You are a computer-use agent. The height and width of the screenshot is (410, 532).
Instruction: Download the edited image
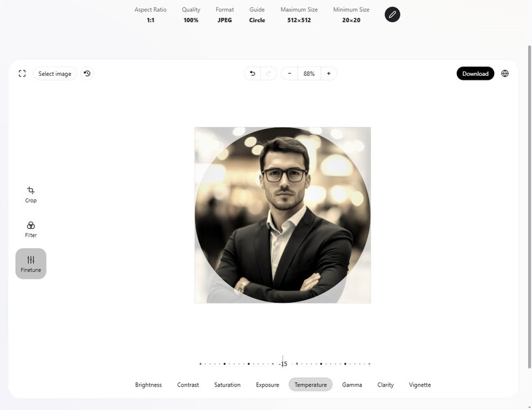pyautogui.click(x=475, y=73)
